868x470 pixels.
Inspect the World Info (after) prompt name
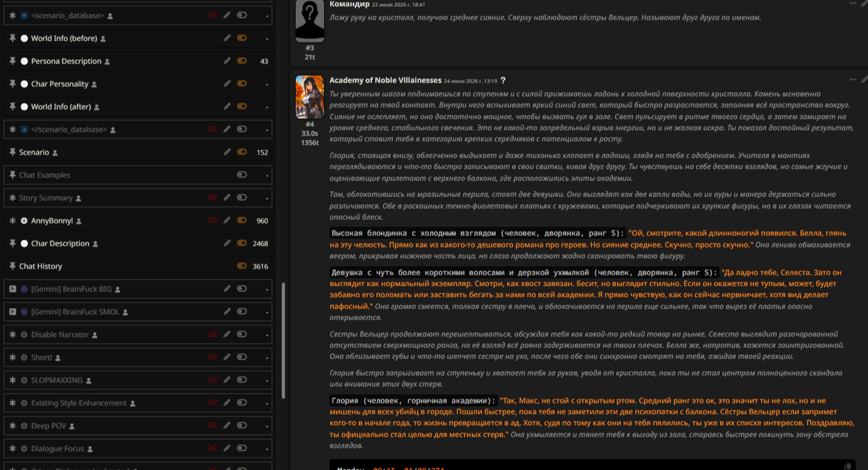[61, 107]
